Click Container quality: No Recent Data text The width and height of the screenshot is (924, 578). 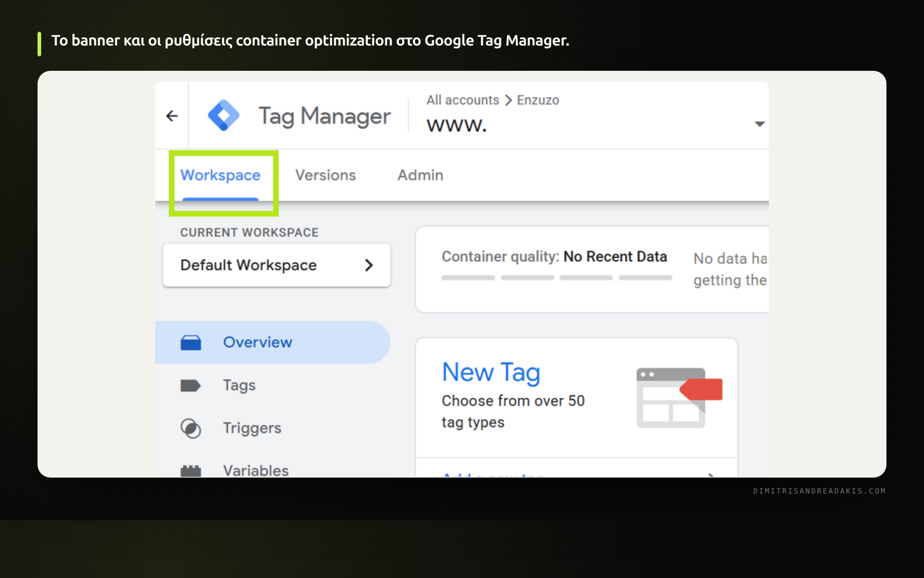pos(554,256)
